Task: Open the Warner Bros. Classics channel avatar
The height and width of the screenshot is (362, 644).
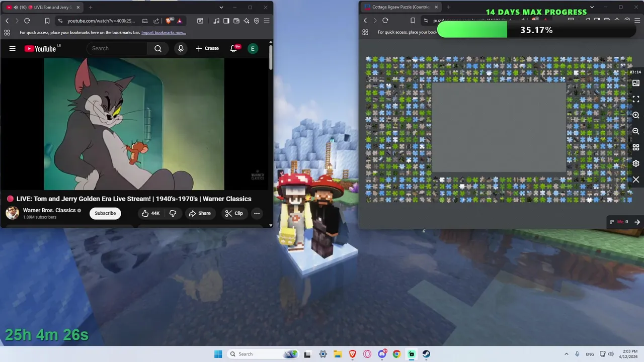Action: click(x=12, y=213)
